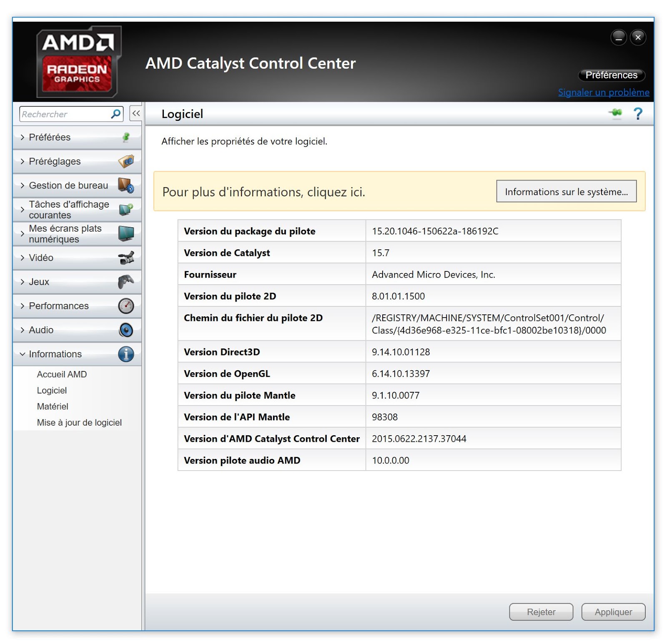Click Advanced Micro Devices, Inc. value

[434, 275]
